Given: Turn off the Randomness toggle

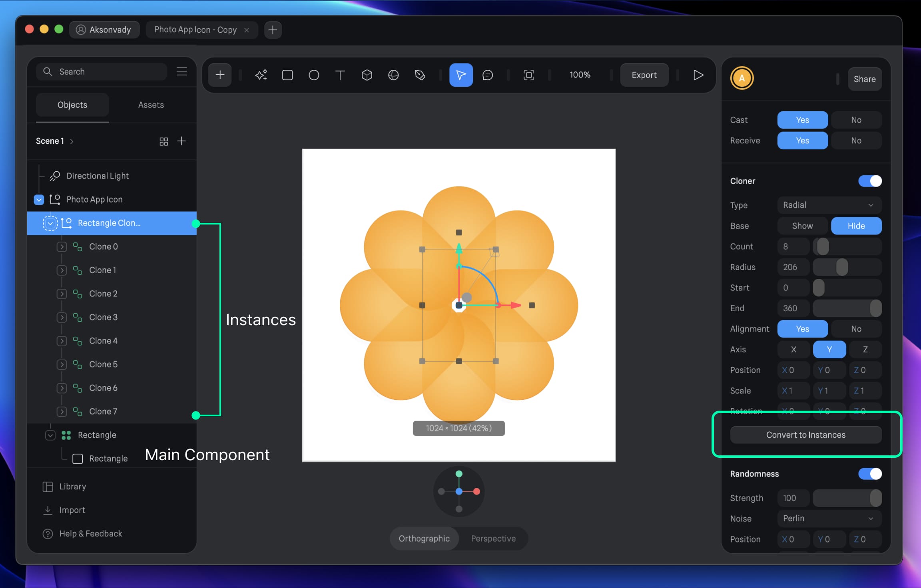Looking at the screenshot, I should 870,474.
